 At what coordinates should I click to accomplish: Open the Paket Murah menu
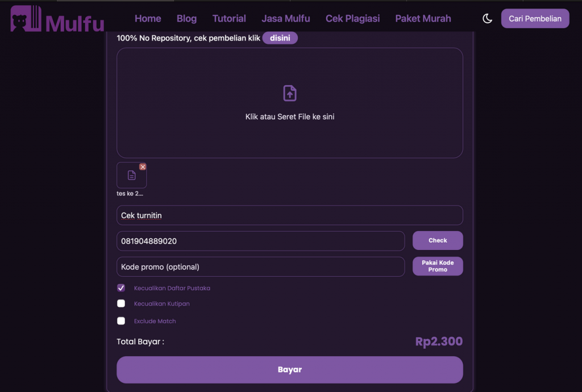[423, 19]
